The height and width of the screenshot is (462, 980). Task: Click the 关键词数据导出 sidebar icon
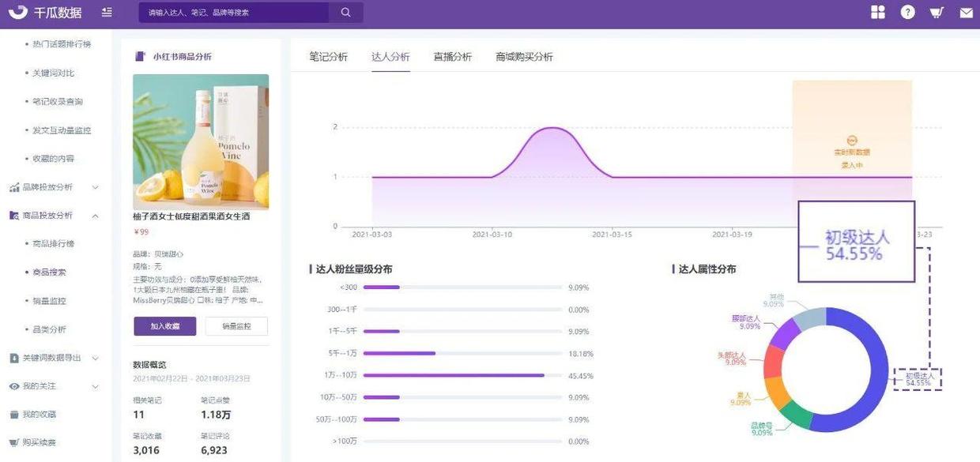pyautogui.click(x=14, y=358)
